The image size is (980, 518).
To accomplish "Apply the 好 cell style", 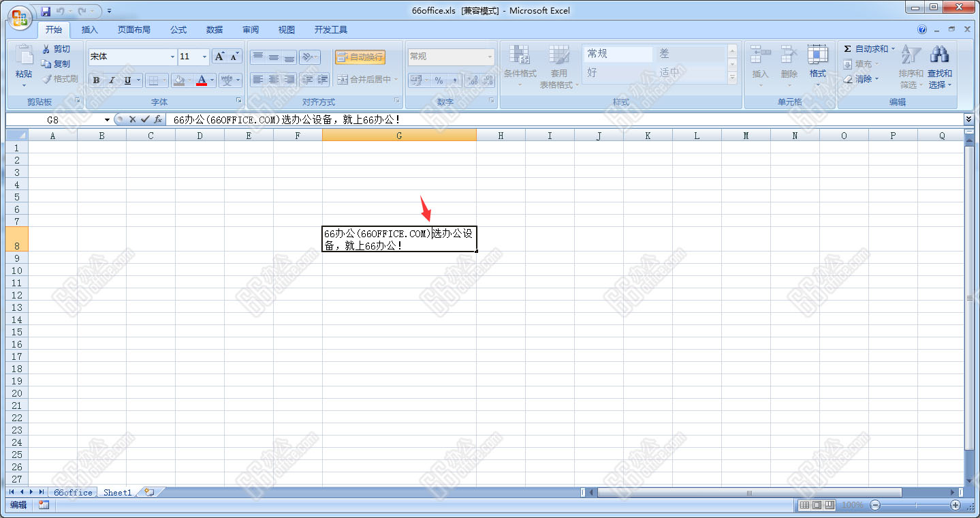I will pos(618,72).
